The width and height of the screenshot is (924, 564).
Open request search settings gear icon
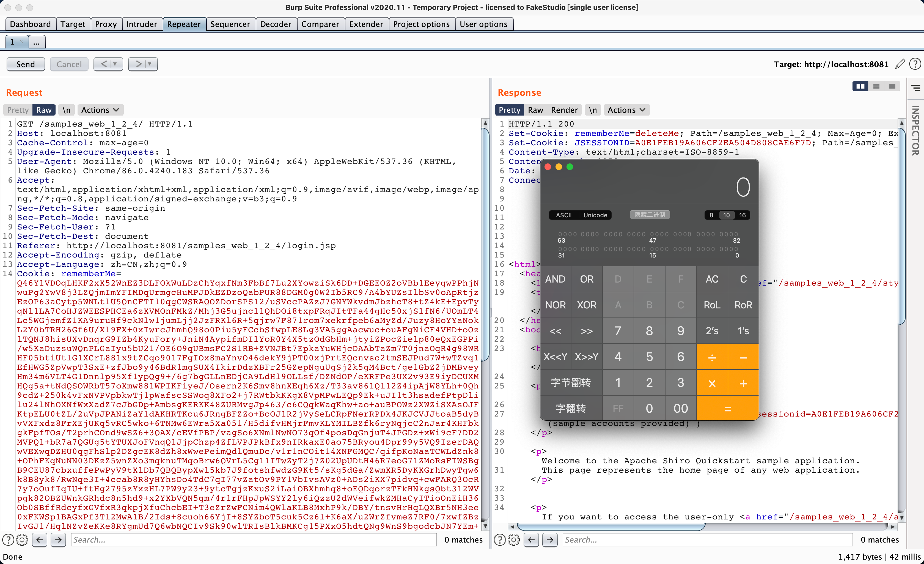click(x=22, y=540)
